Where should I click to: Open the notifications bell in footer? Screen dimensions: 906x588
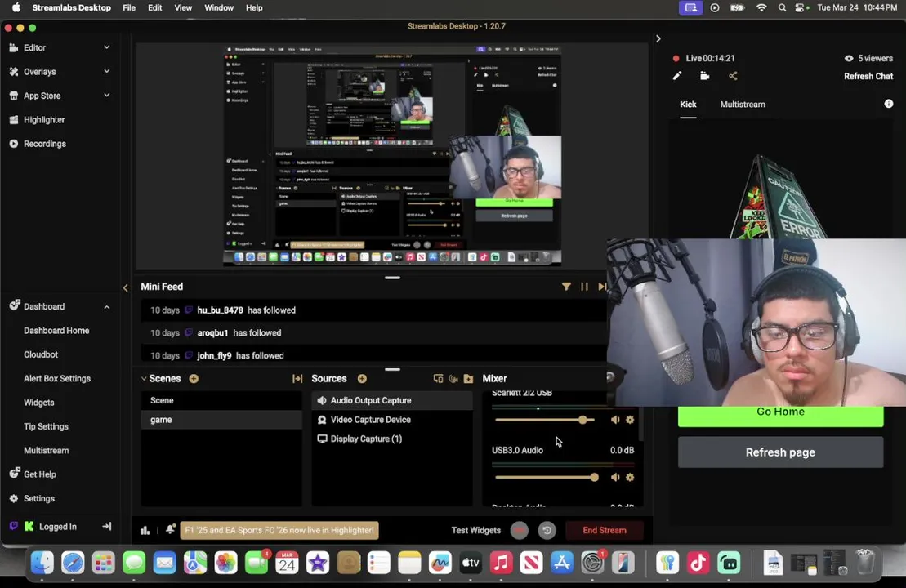tap(171, 530)
